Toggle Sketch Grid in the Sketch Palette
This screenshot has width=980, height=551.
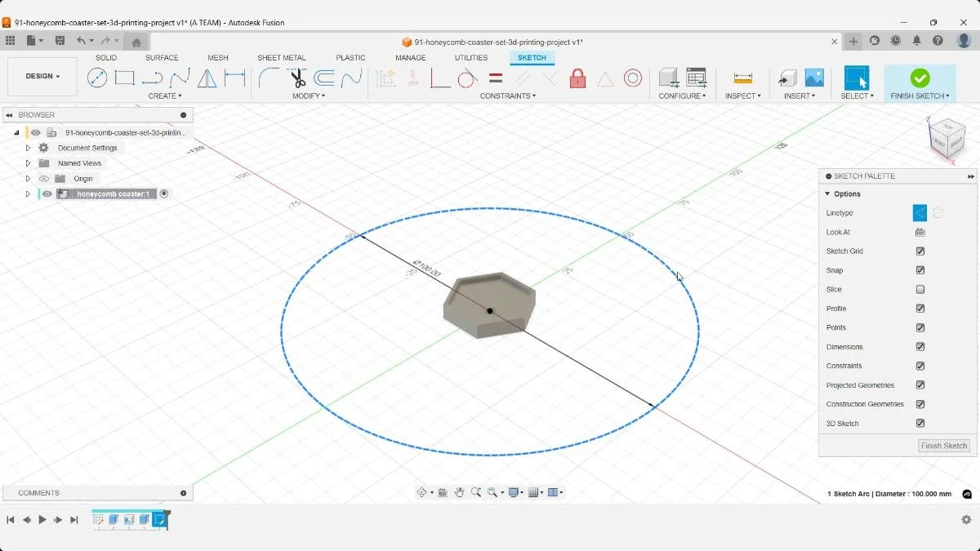click(920, 251)
